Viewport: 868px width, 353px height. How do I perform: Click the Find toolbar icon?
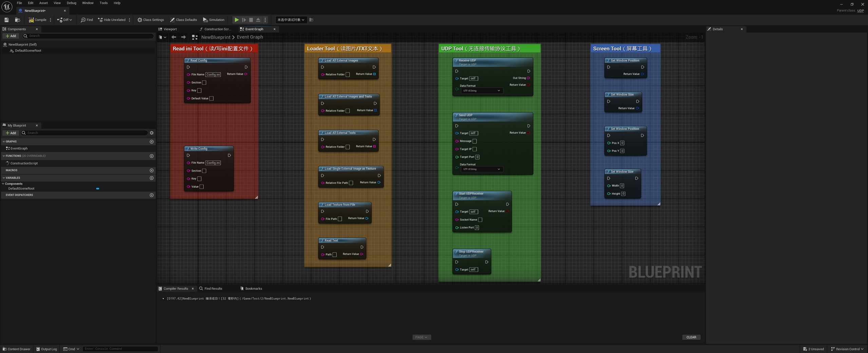[87, 20]
